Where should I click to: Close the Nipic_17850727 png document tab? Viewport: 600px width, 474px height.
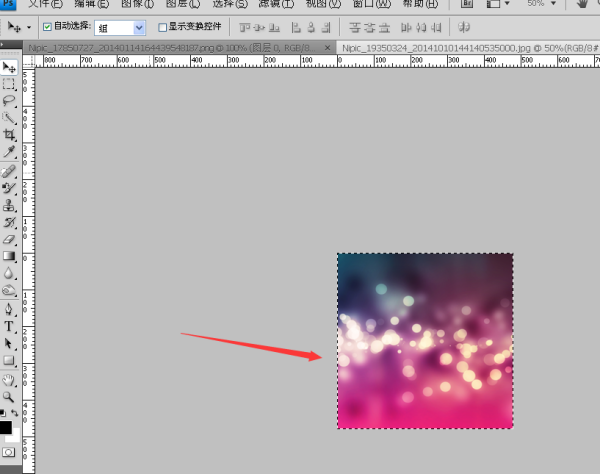tap(328, 48)
